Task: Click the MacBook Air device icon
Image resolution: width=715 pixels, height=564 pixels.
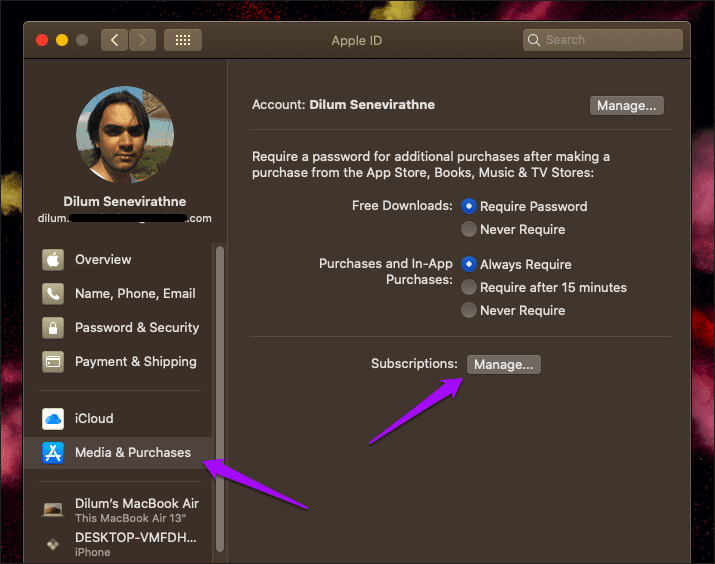Action: (x=53, y=509)
